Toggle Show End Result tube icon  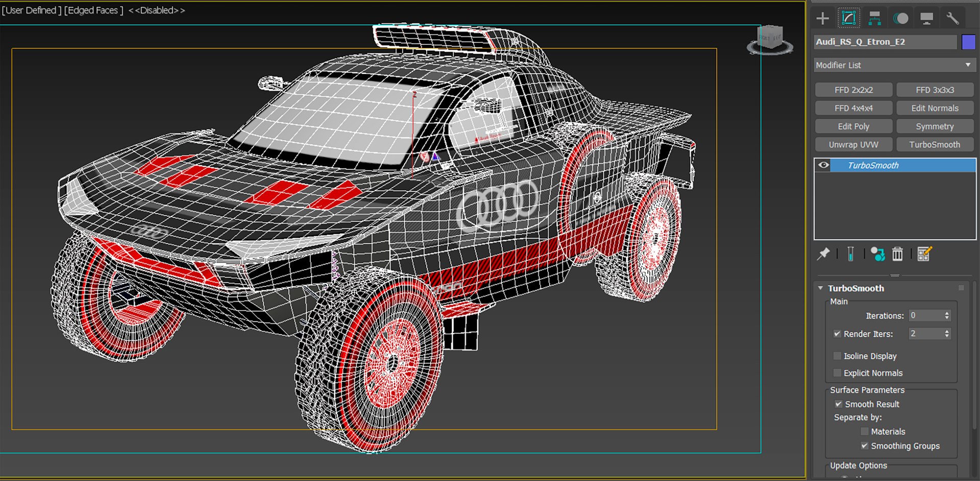coord(850,254)
